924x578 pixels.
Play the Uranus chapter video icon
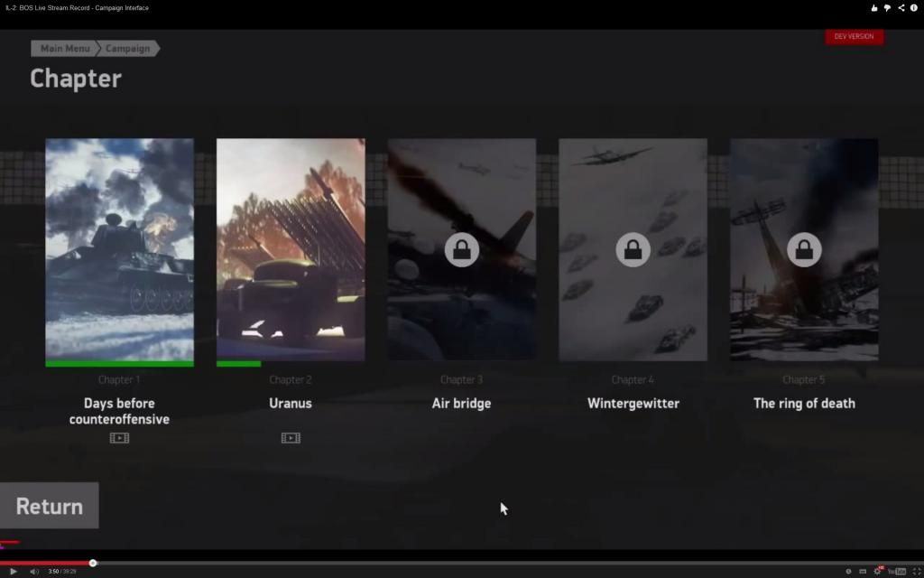coord(291,438)
